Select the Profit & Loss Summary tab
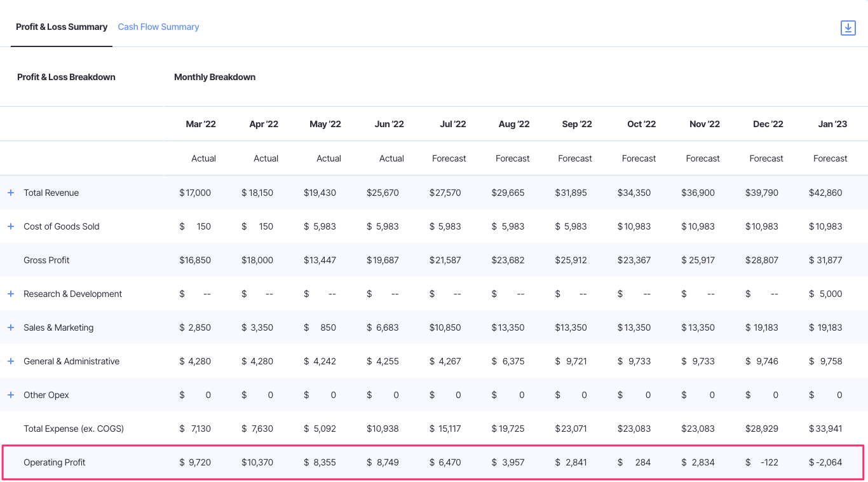Image resolution: width=868 pixels, height=482 pixels. click(61, 27)
